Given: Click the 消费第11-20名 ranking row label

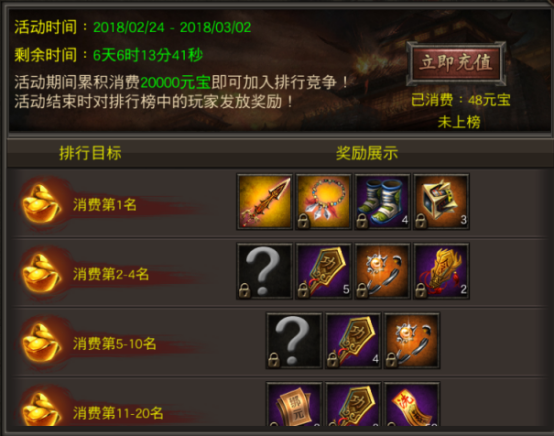Looking at the screenshot, I should [x=118, y=413].
